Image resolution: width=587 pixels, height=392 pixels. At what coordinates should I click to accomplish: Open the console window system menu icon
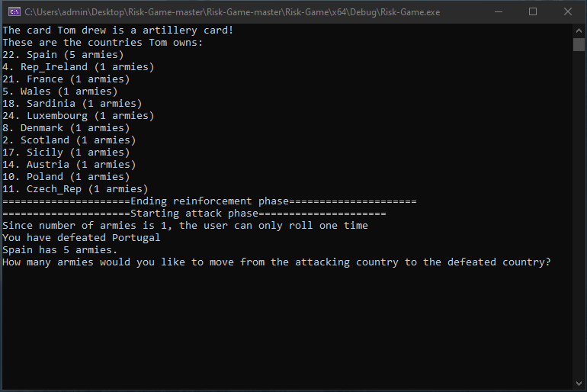tap(13, 11)
